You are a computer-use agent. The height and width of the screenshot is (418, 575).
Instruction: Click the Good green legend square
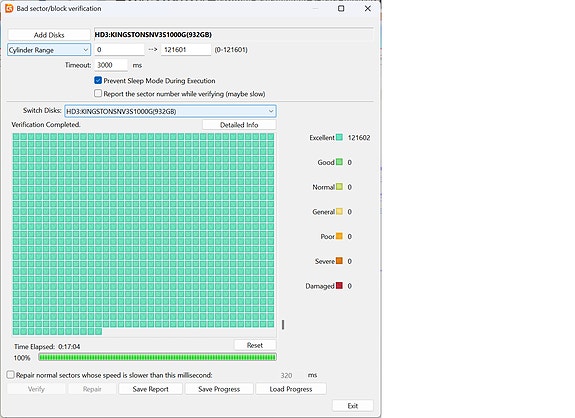click(339, 162)
